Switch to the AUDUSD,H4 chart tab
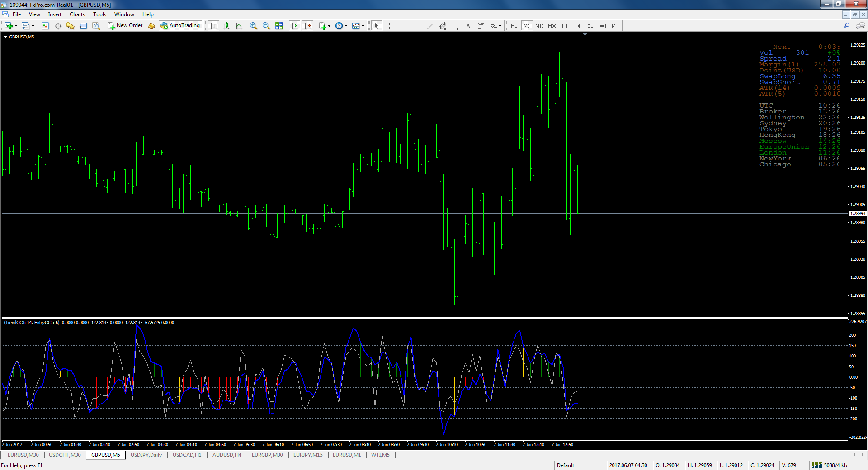 [x=226, y=455]
